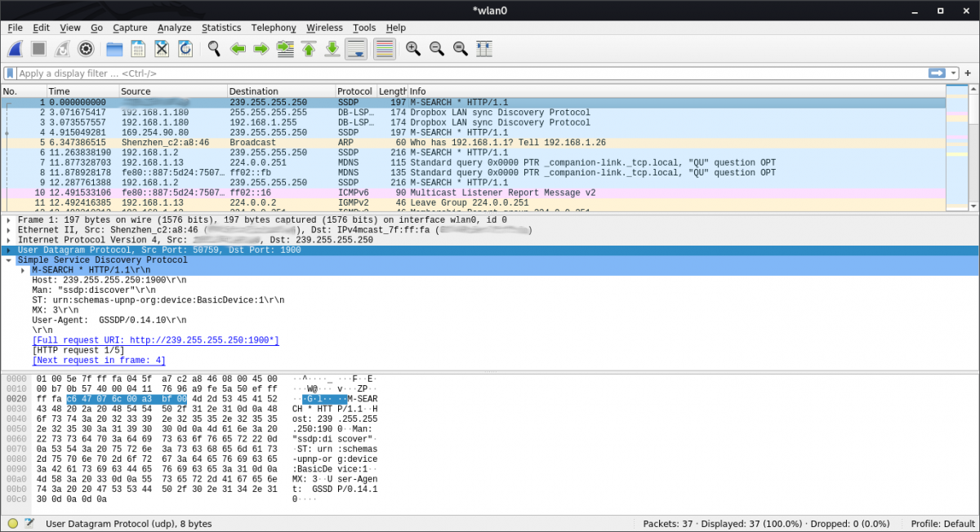The image size is (980, 532).
Task: Open the filter bookmarks dropdown
Action: [9, 73]
